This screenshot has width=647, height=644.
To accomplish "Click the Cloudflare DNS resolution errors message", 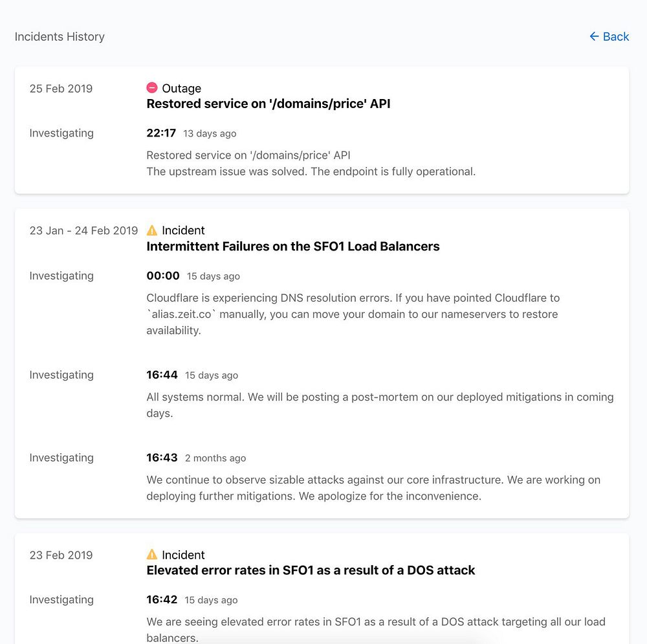I will 353,314.
